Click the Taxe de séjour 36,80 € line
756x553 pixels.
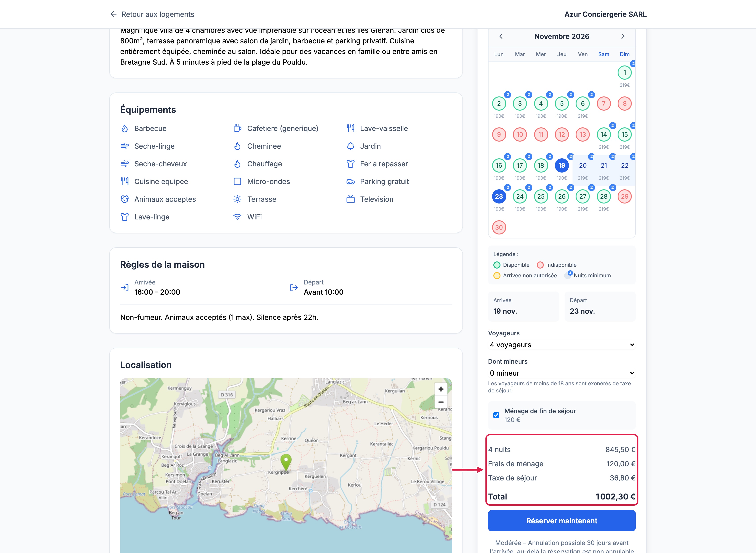(x=562, y=478)
